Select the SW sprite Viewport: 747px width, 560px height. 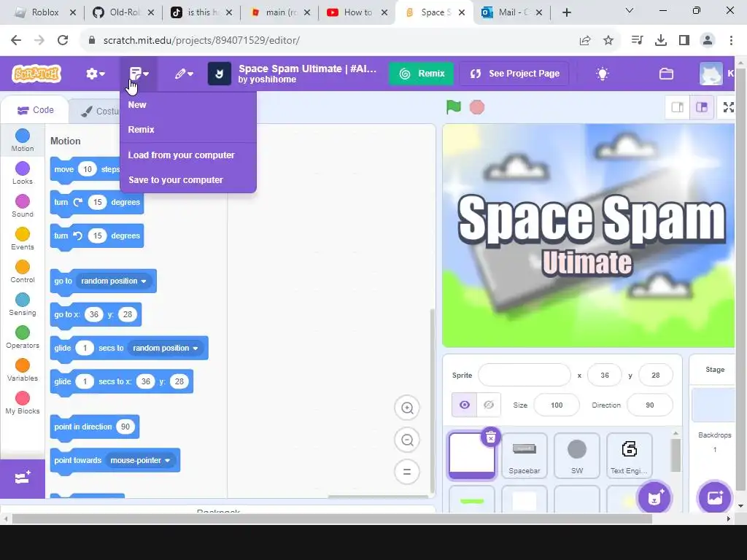(x=577, y=456)
